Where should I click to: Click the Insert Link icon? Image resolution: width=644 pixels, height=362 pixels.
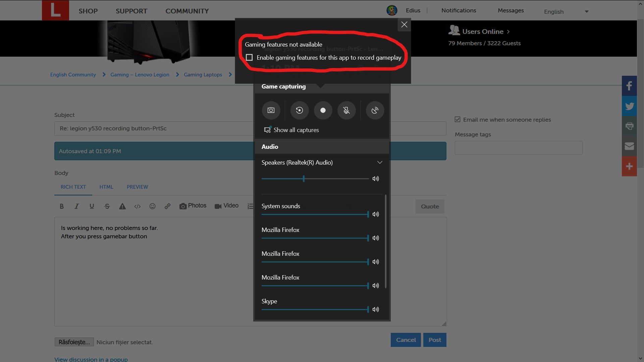tap(168, 205)
